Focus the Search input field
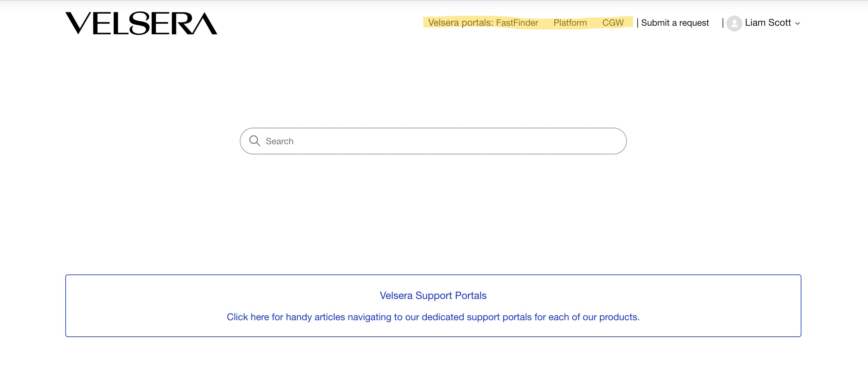This screenshot has width=868, height=392. (433, 141)
